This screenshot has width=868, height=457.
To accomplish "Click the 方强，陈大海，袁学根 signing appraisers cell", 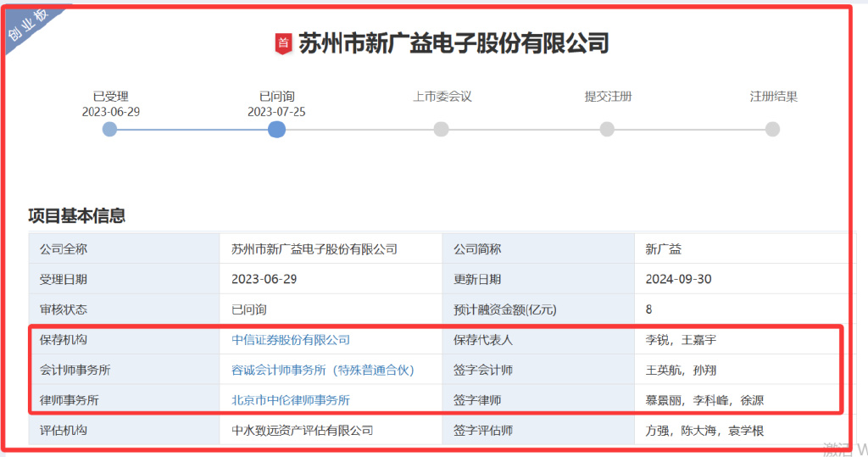I will (x=704, y=431).
